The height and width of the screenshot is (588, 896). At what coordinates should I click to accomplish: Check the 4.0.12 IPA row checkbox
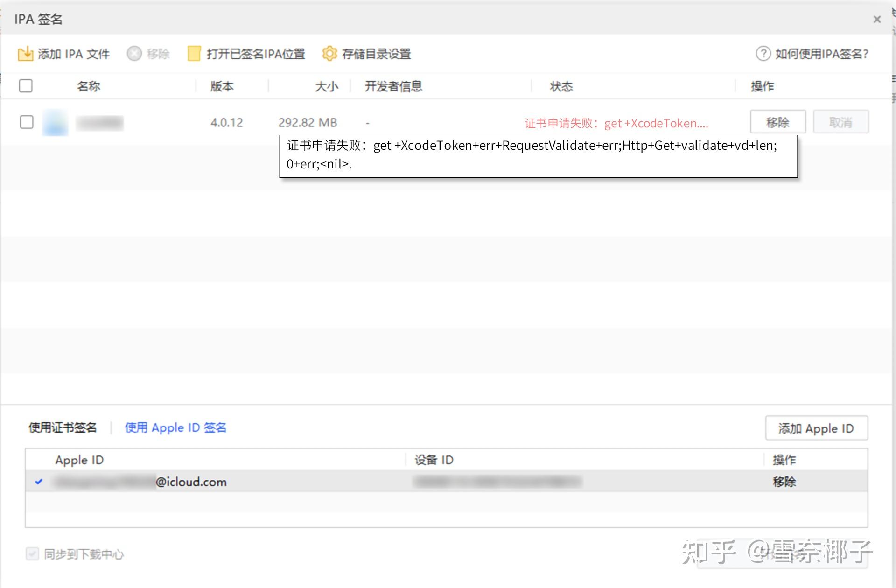pyautogui.click(x=27, y=122)
